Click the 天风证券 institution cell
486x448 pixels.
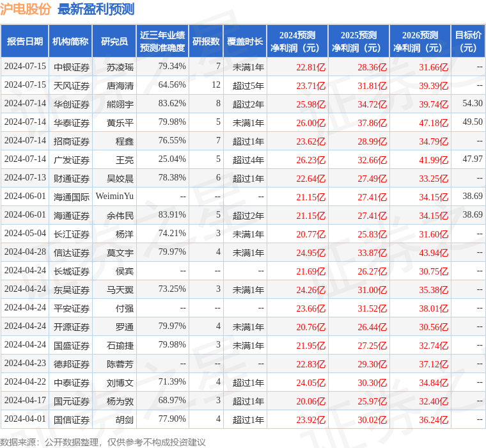[x=72, y=86]
